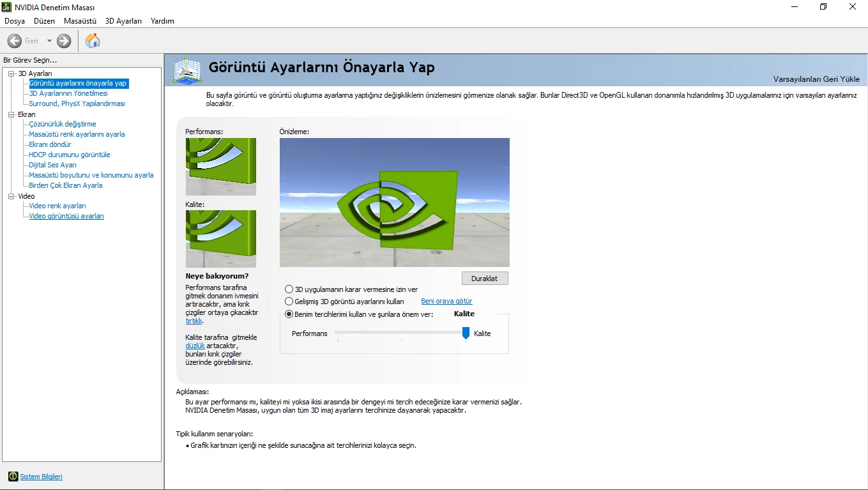
Task: Click the düzlük help link
Action: tap(195, 346)
